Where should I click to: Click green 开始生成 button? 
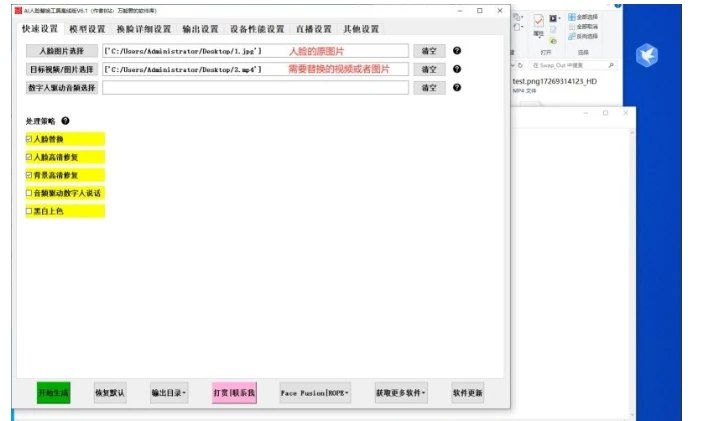click(x=54, y=393)
